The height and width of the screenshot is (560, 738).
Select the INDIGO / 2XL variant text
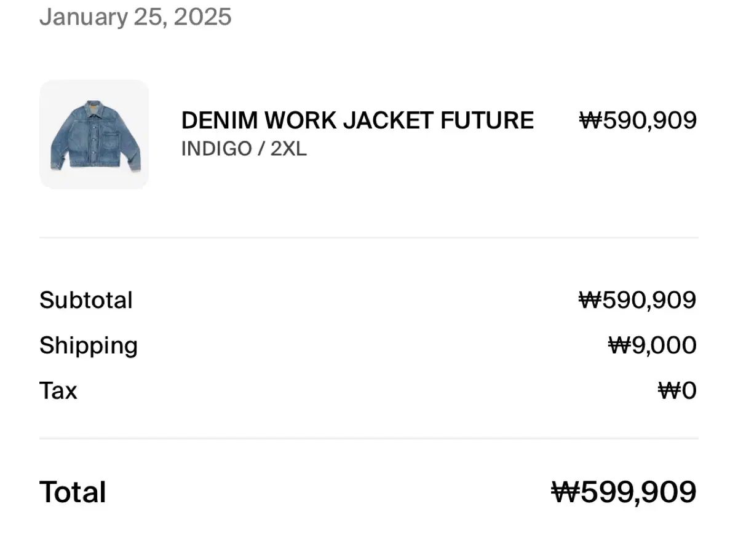pyautogui.click(x=244, y=149)
